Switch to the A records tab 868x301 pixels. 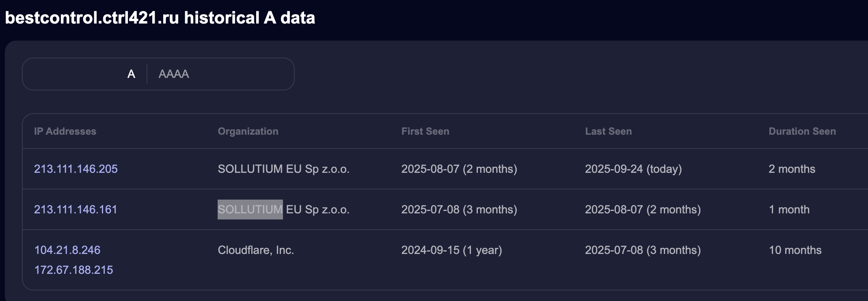pyautogui.click(x=131, y=74)
